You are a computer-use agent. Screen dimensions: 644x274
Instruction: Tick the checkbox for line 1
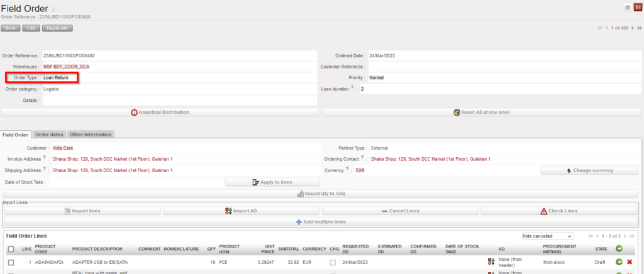click(11, 262)
